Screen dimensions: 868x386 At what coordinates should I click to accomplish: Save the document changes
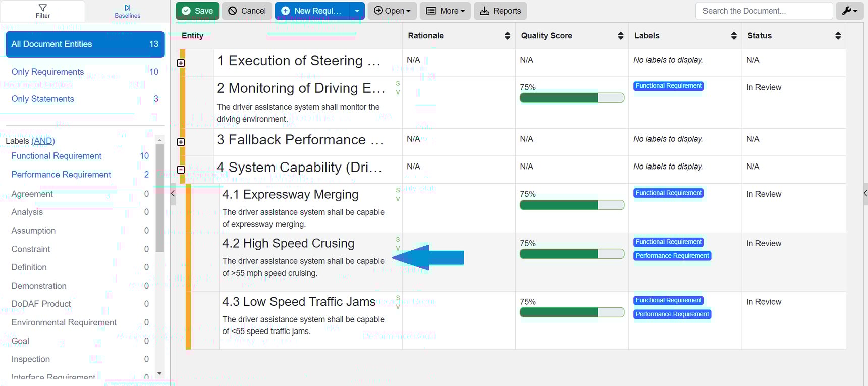(197, 11)
